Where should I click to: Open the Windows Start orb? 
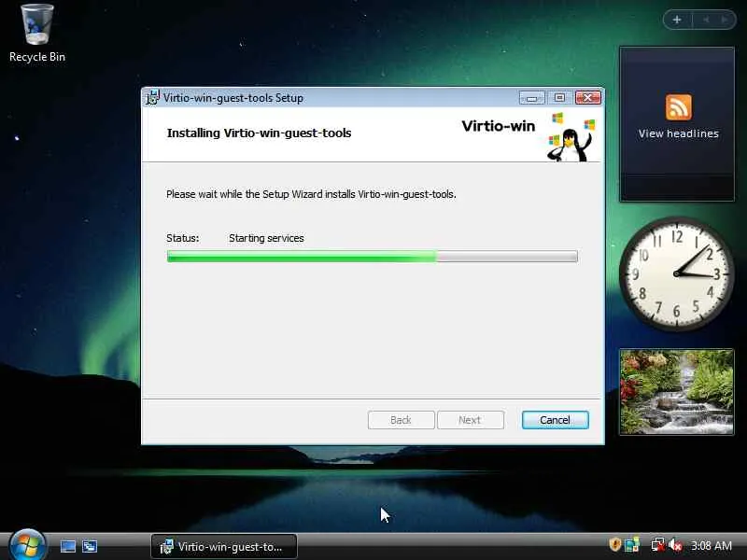pos(28,545)
